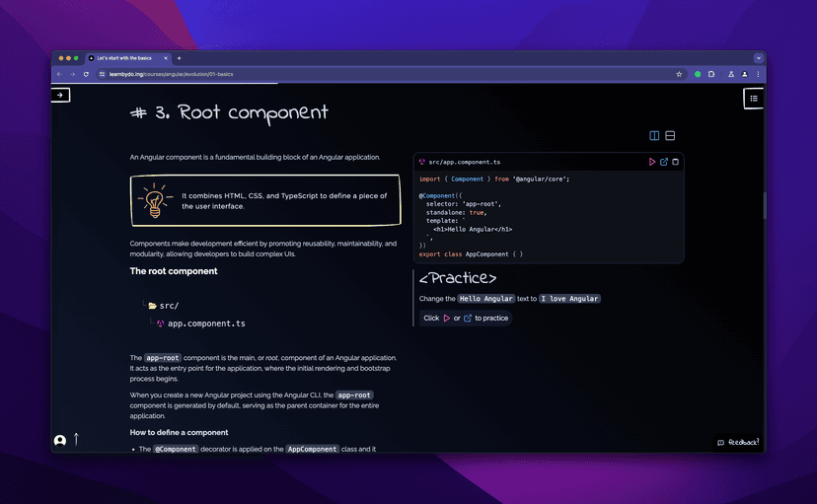This screenshot has width=817, height=504.
Task: Expand the tab search dropdown
Action: point(759,58)
